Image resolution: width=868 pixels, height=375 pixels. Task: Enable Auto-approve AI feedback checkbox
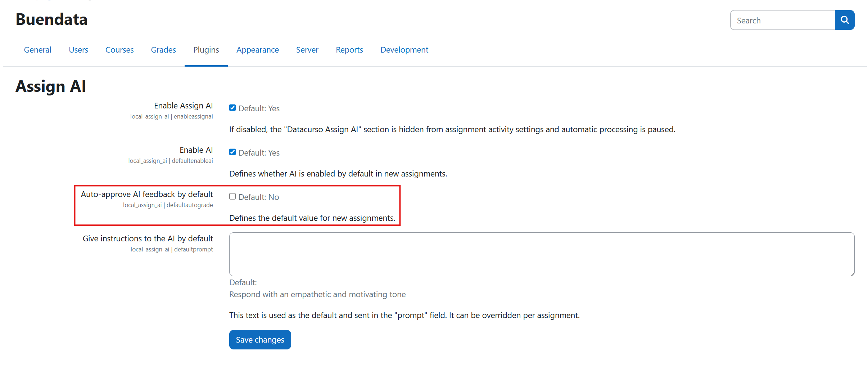click(232, 196)
